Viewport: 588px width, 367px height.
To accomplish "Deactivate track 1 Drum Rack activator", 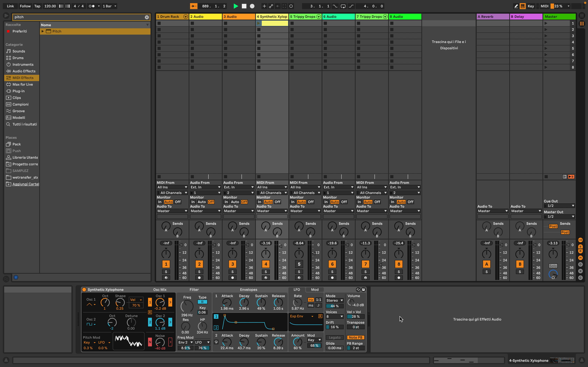I will [x=166, y=264].
